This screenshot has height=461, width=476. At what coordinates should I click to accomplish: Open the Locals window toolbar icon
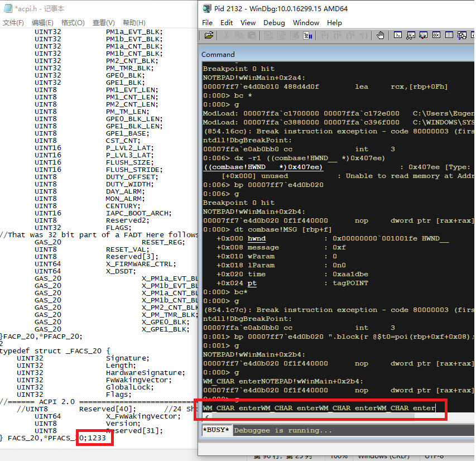click(x=423, y=35)
